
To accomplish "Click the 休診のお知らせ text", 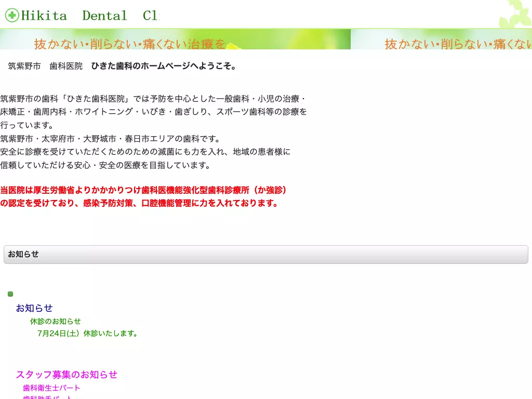I will (55, 321).
